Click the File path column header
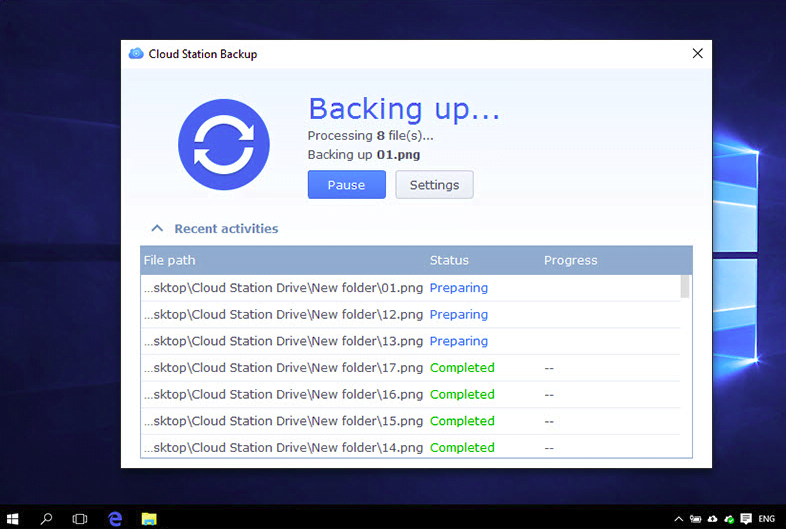The image size is (786, 529). [x=169, y=260]
